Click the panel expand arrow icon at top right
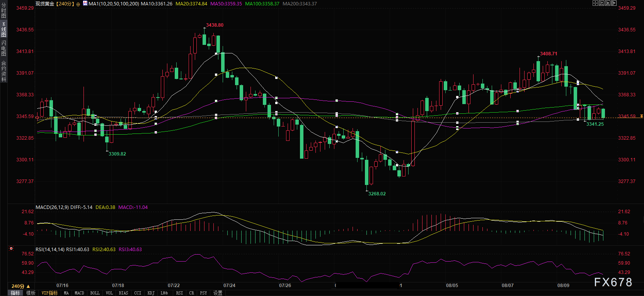644x296 pixels. [614, 3]
